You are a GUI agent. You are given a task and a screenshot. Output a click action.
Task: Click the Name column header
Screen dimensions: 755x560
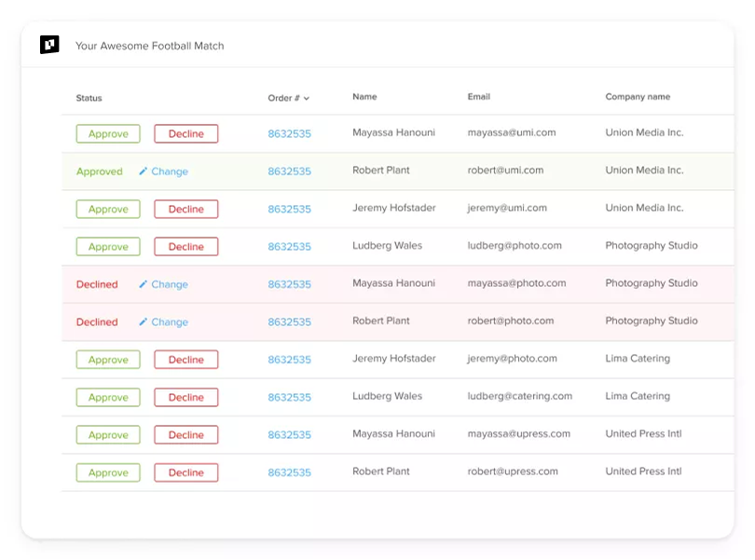click(x=364, y=97)
